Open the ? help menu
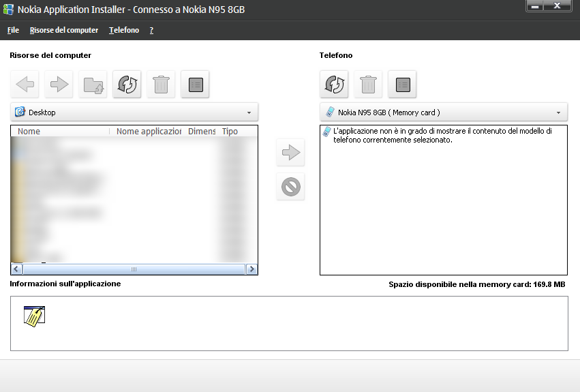The height and width of the screenshot is (392, 580). coord(151,31)
